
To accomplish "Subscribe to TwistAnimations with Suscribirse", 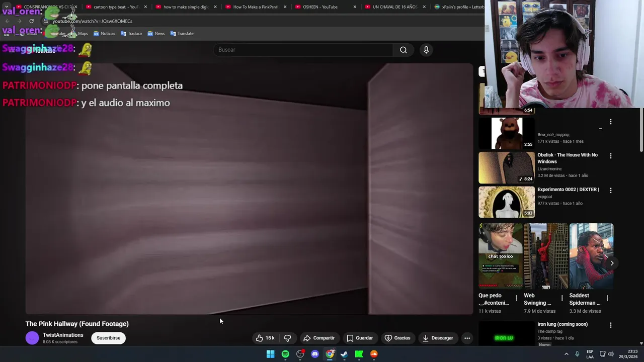I will [x=108, y=338].
